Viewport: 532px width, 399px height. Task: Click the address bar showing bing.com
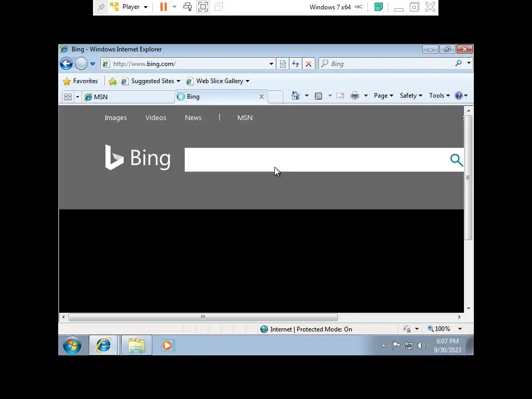(x=188, y=63)
